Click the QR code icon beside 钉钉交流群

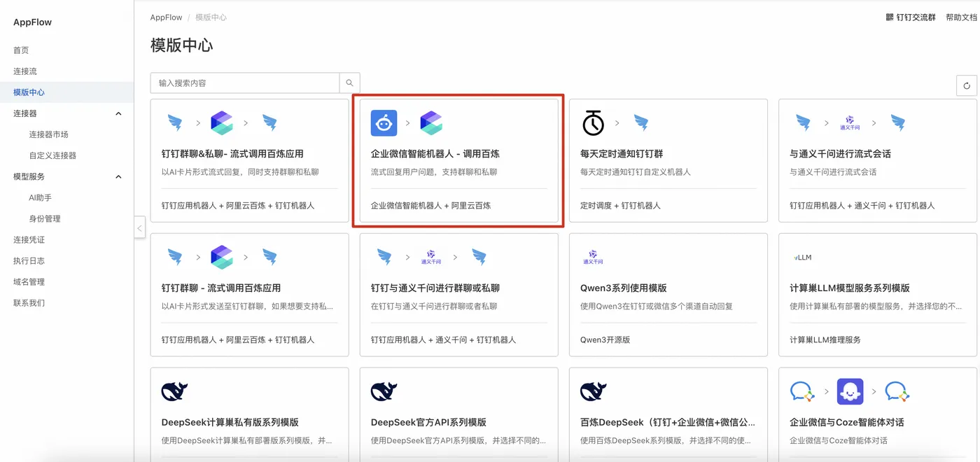(890, 17)
